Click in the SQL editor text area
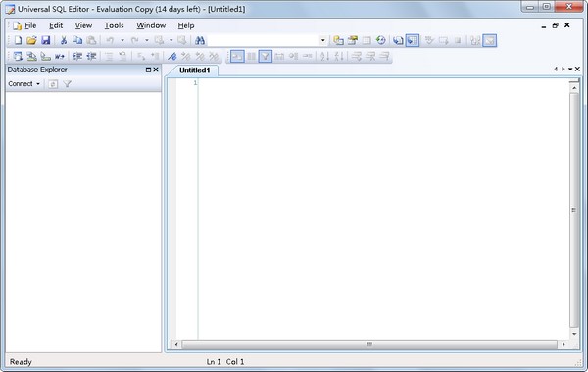Screen dimensions: 588x372 pos(383,209)
